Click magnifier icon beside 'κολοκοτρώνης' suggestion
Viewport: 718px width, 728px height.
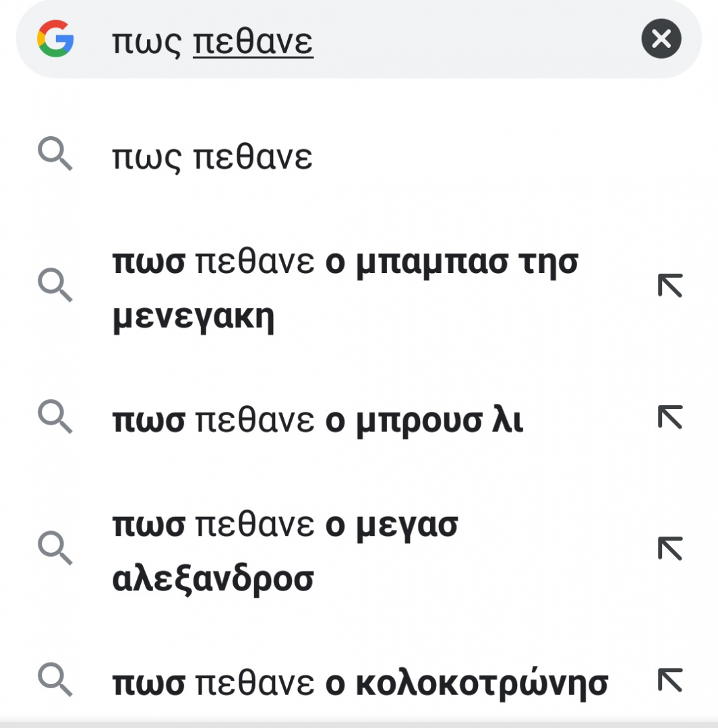click(55, 679)
